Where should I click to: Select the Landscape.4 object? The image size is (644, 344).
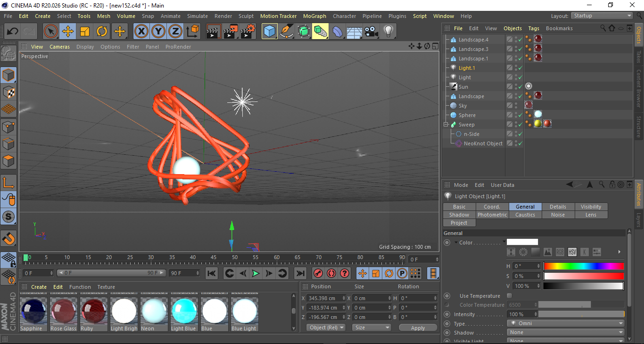click(x=473, y=40)
